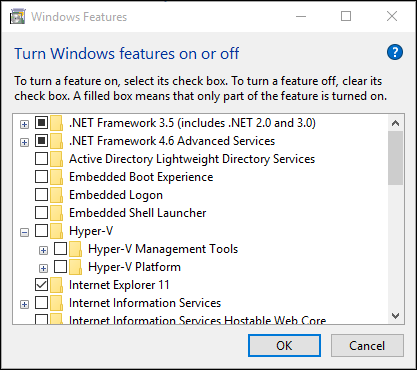This screenshot has width=417, height=370.
Task: Check the Embedded Boot Experience box
Action: click(x=41, y=176)
